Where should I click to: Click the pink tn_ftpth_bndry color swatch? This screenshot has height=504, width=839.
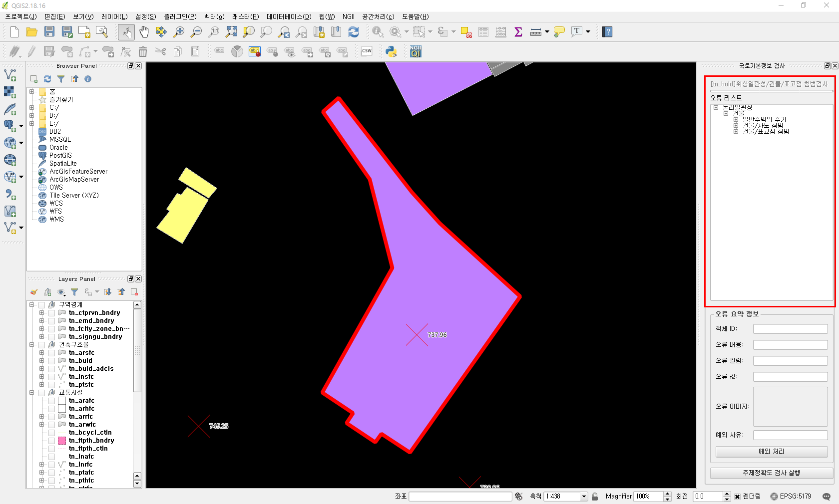pos(62,441)
